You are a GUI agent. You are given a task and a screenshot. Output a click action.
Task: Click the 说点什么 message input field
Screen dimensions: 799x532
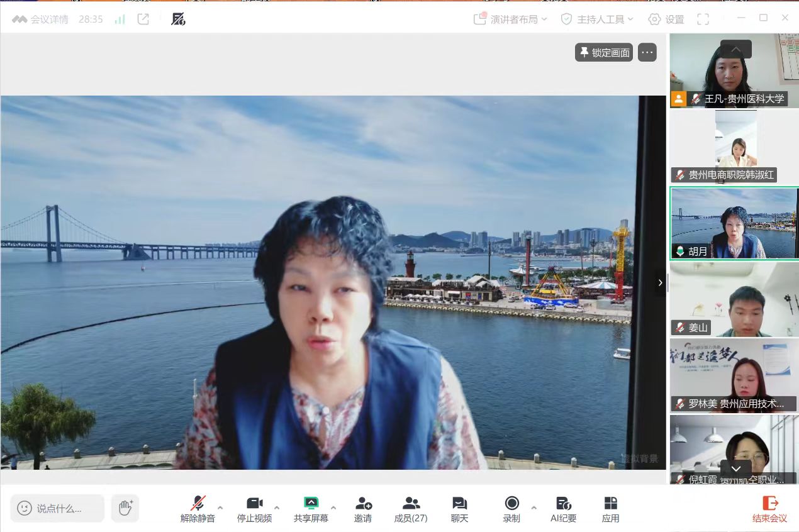coord(58,508)
